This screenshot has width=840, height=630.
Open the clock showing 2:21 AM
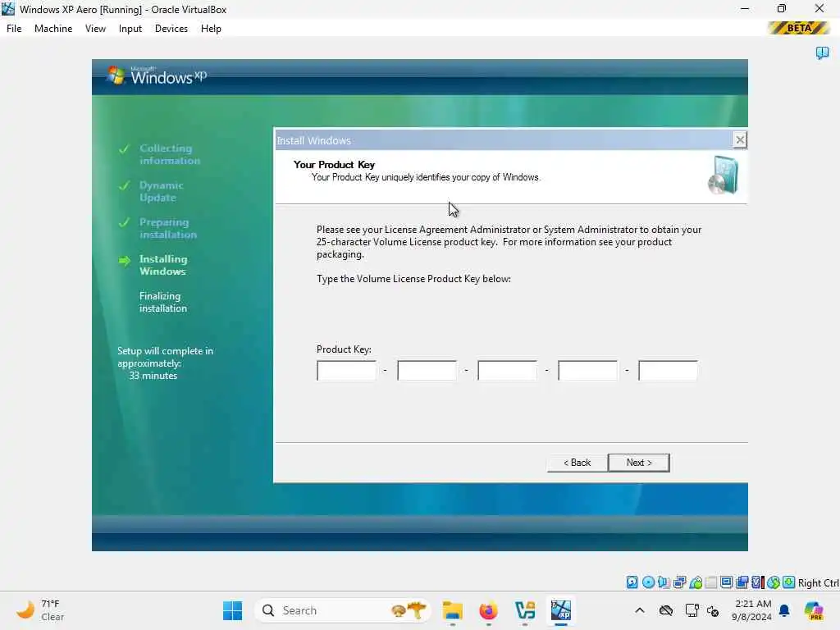751,610
